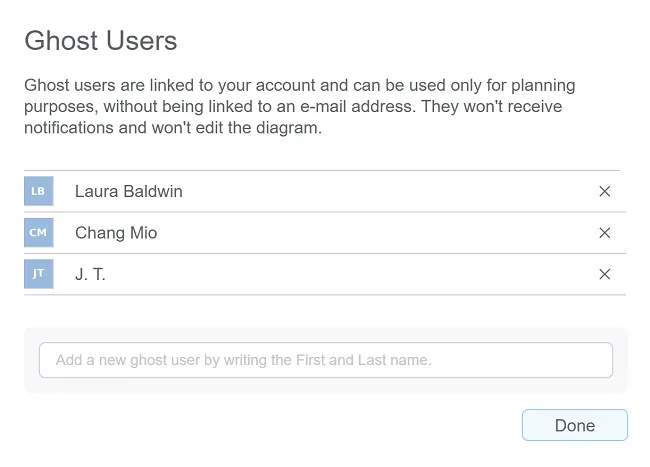Delete the Chang Mio ghost user
Image resolution: width=650 pixels, height=467 pixels.
pyautogui.click(x=604, y=233)
